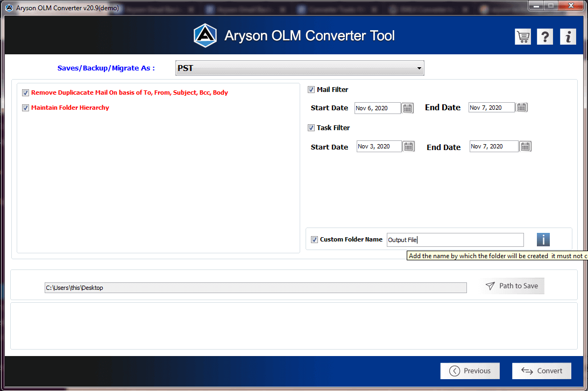Close the Aryson OLM Converter window

(570, 6)
